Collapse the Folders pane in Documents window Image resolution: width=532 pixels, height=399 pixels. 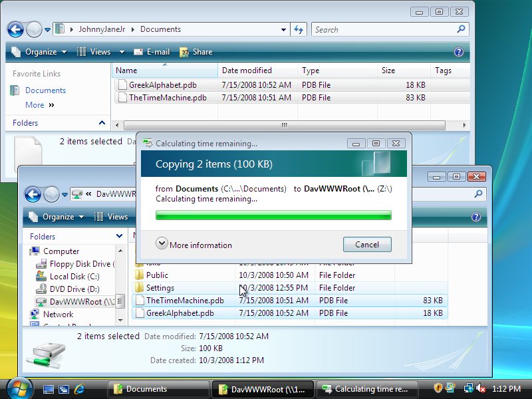coord(102,123)
